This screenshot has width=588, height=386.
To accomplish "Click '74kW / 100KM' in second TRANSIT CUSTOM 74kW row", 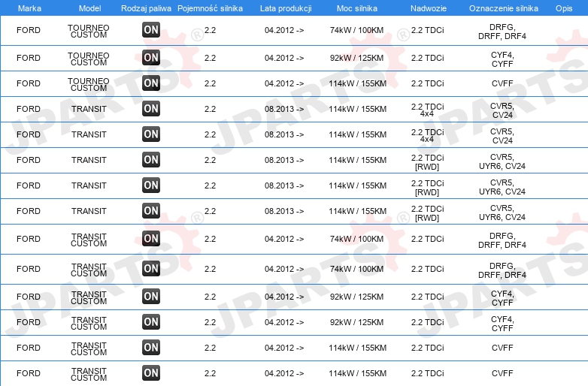I will coord(356,269).
